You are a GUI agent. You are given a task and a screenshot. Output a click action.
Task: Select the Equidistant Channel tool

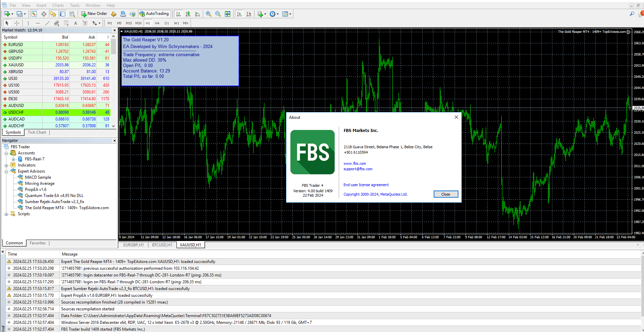(x=57, y=23)
